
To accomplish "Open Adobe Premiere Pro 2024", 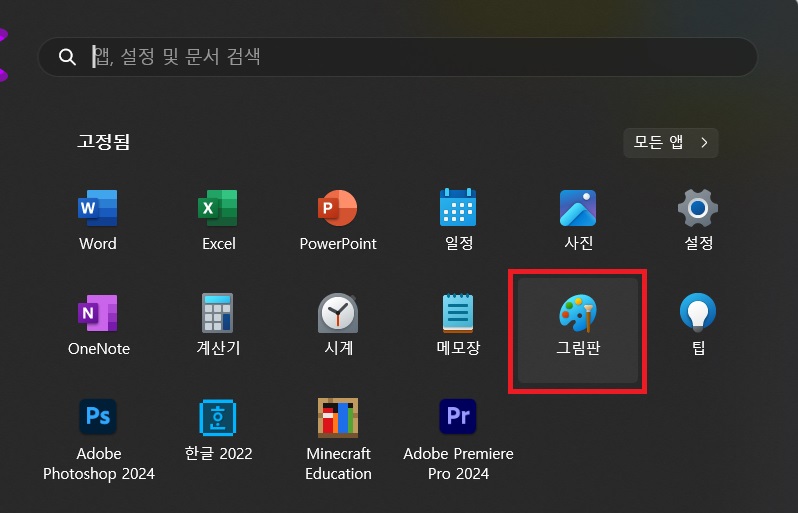I will 458,440.
